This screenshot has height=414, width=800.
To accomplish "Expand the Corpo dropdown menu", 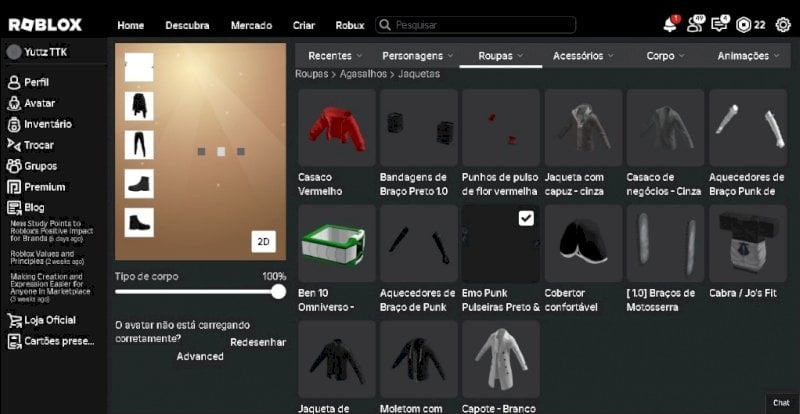I will pyautogui.click(x=665, y=56).
